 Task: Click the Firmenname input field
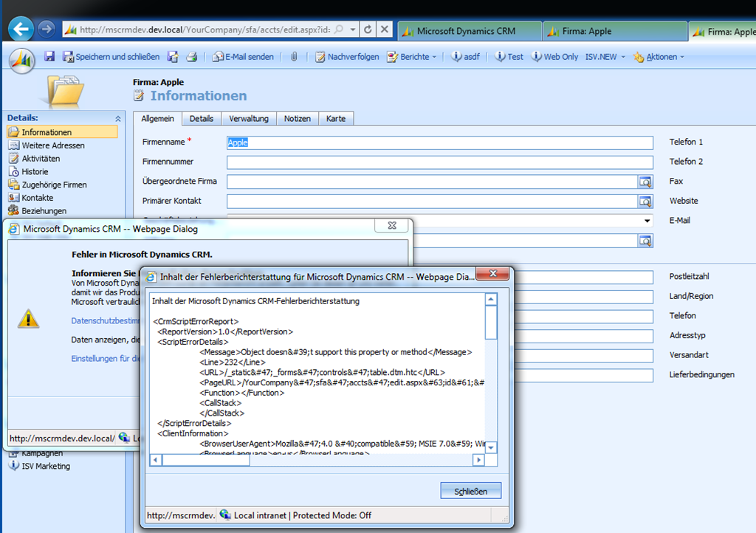coord(440,142)
